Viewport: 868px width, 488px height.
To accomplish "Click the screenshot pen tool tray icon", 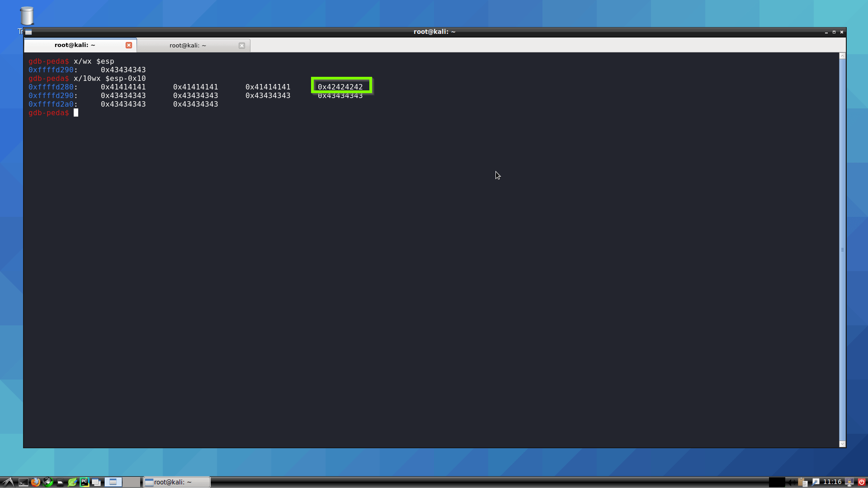I will tap(816, 482).
